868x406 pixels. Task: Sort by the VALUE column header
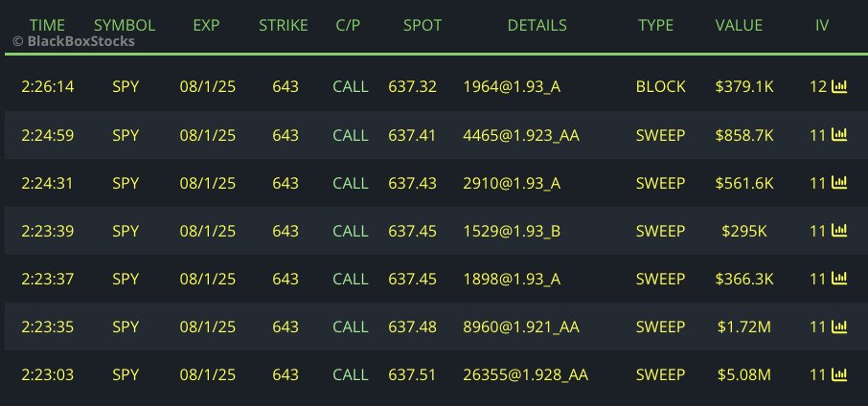(x=739, y=25)
